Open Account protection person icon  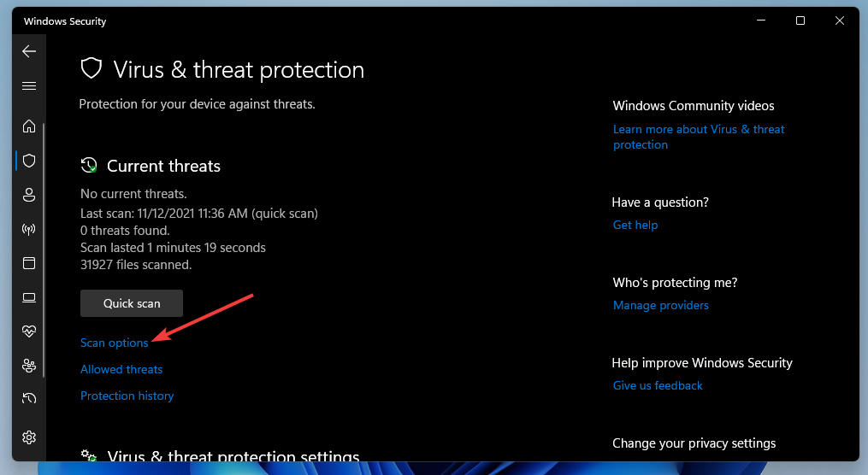pos(29,195)
